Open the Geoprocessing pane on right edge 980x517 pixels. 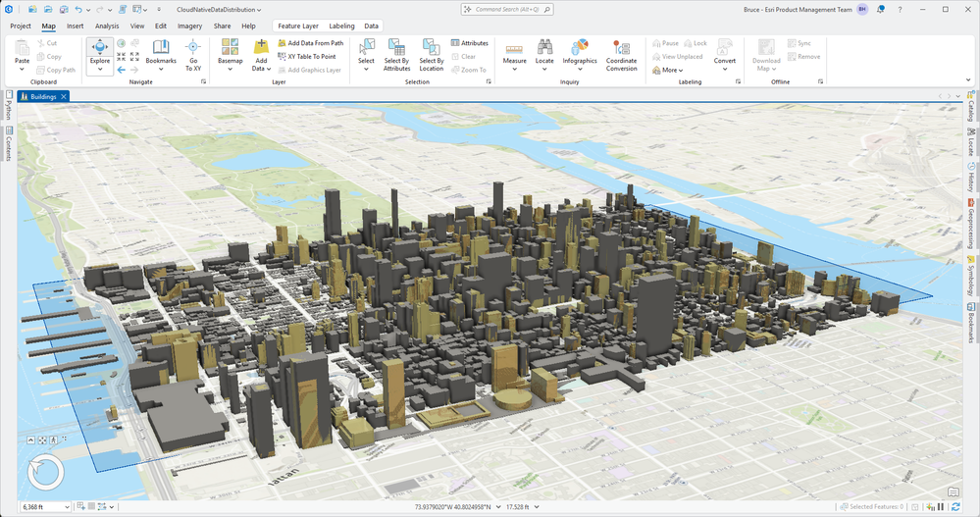click(970, 223)
